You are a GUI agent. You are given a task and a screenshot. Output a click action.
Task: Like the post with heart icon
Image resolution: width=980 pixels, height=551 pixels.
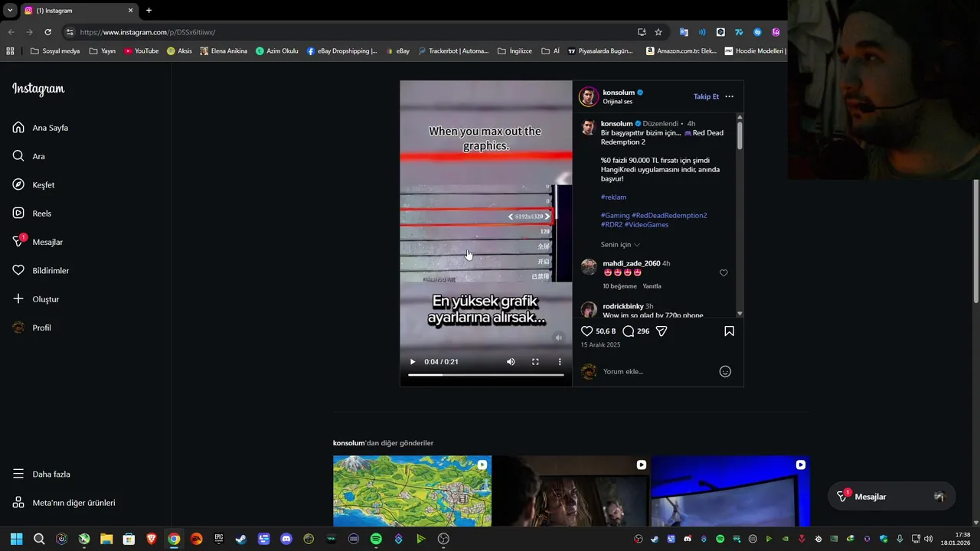(x=587, y=331)
